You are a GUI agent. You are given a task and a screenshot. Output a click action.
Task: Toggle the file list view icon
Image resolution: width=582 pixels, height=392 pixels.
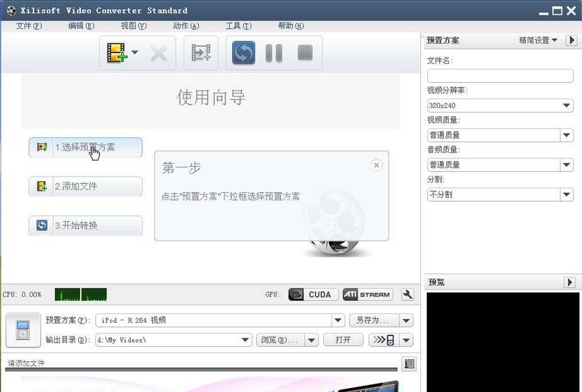[409, 364]
